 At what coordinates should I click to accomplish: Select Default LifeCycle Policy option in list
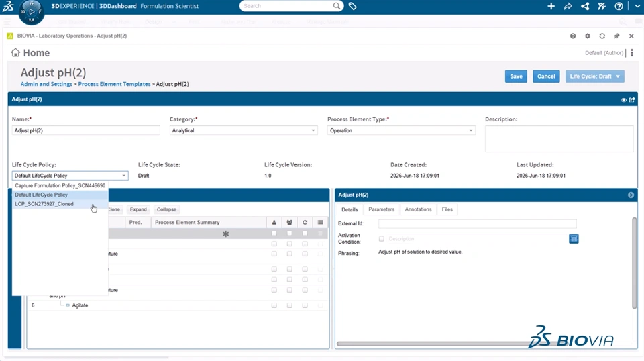pos(60,195)
